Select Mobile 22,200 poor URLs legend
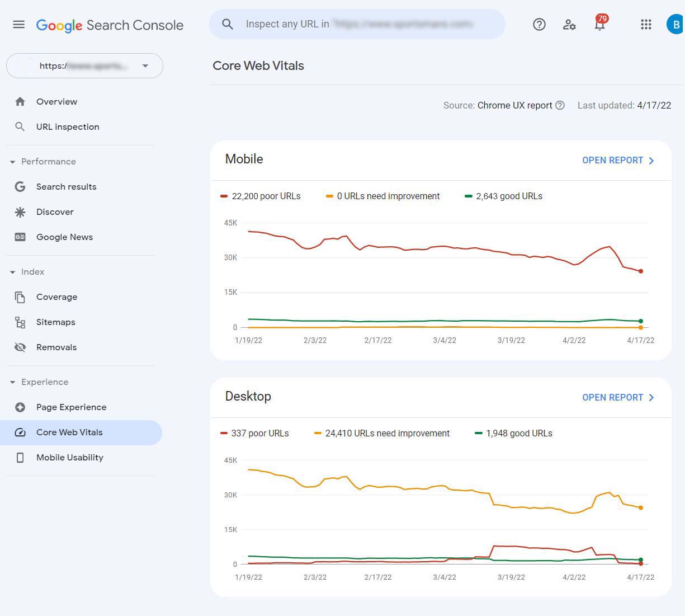 pyautogui.click(x=261, y=196)
